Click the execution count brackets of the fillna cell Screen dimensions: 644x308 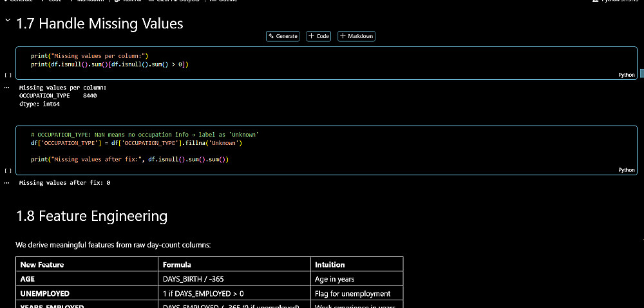(7, 171)
